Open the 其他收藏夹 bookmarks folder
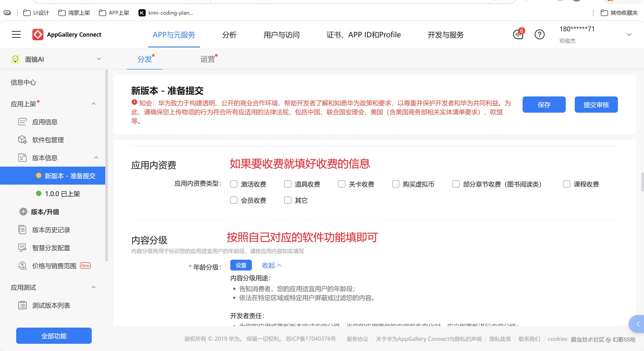 tap(619, 13)
